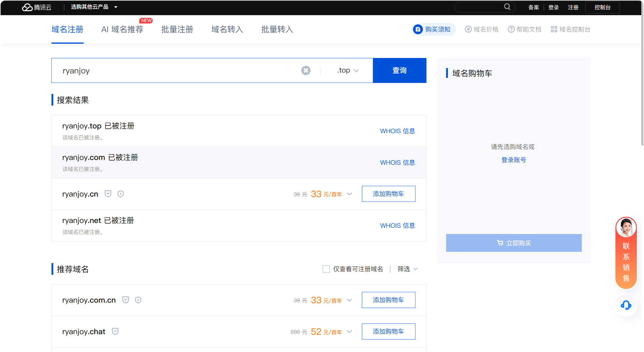644x352 pixels.
Task: Switch to the 批量注册 tab
Action: (x=177, y=29)
